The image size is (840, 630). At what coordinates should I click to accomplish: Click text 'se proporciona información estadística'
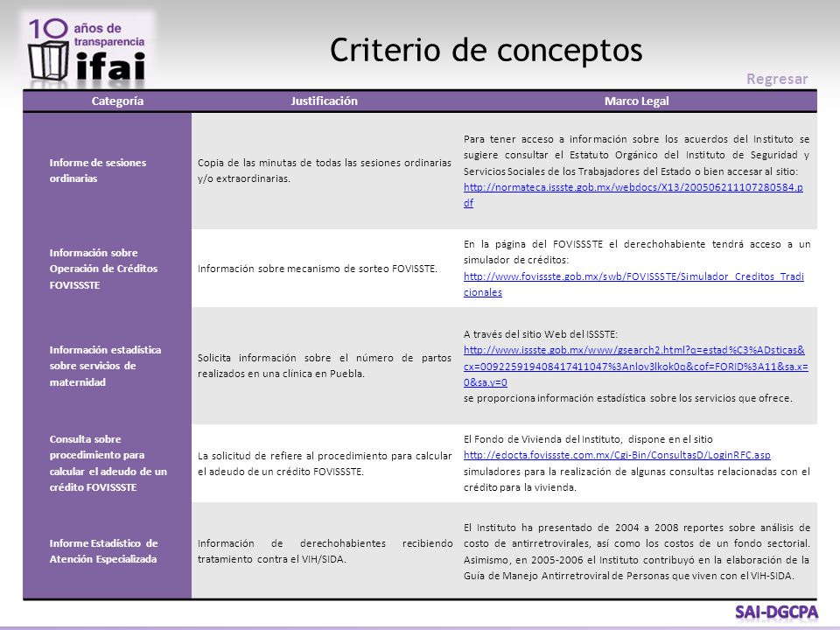pos(628,398)
